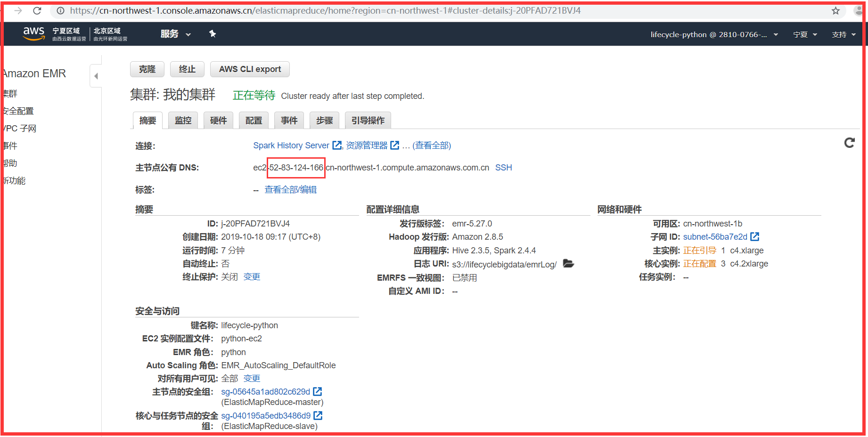Click the SSH link
This screenshot has width=868, height=437.
tap(503, 167)
